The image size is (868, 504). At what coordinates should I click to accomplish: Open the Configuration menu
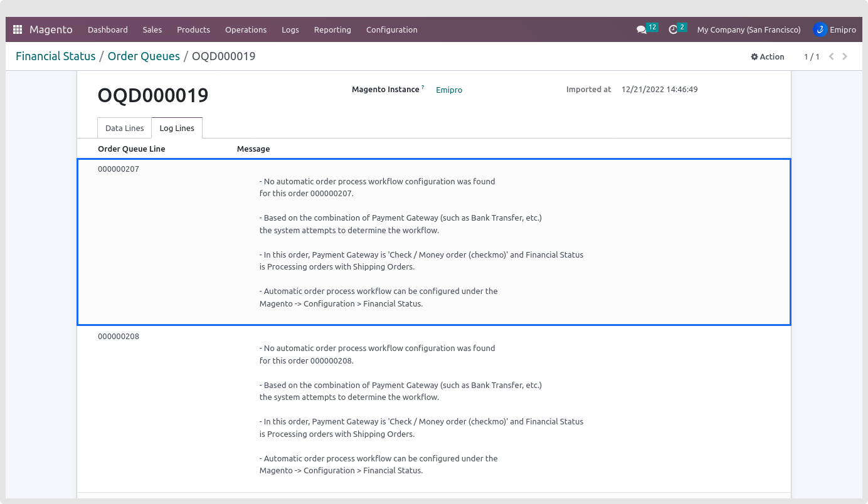pos(391,29)
